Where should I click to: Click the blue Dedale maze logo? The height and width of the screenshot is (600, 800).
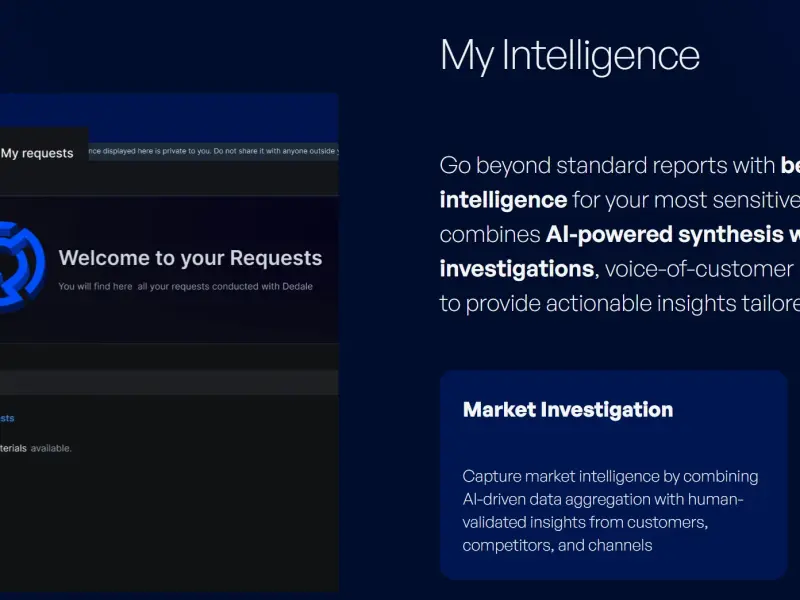coord(21,266)
